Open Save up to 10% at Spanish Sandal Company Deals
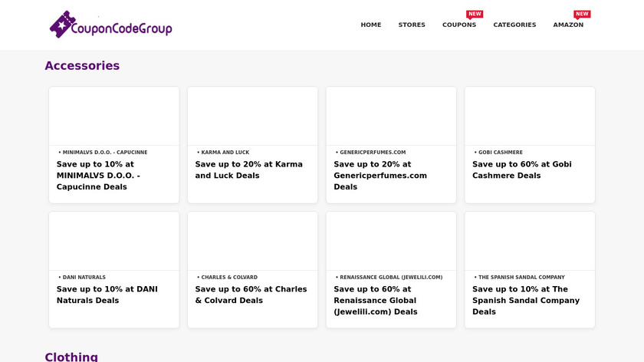Image resolution: width=644 pixels, height=362 pixels. click(526, 301)
